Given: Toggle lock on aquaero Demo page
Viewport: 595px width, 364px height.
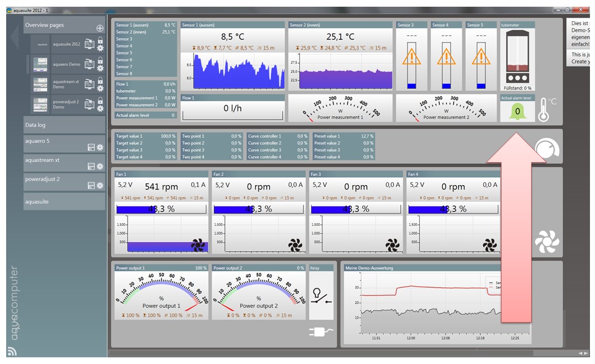Looking at the screenshot, I should 100,60.
